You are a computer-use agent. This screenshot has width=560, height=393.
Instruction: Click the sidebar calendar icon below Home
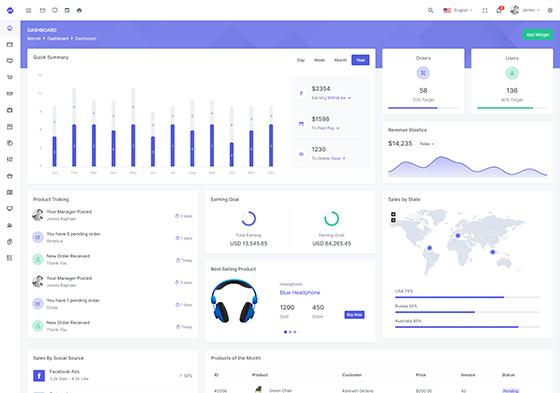[x=10, y=44]
